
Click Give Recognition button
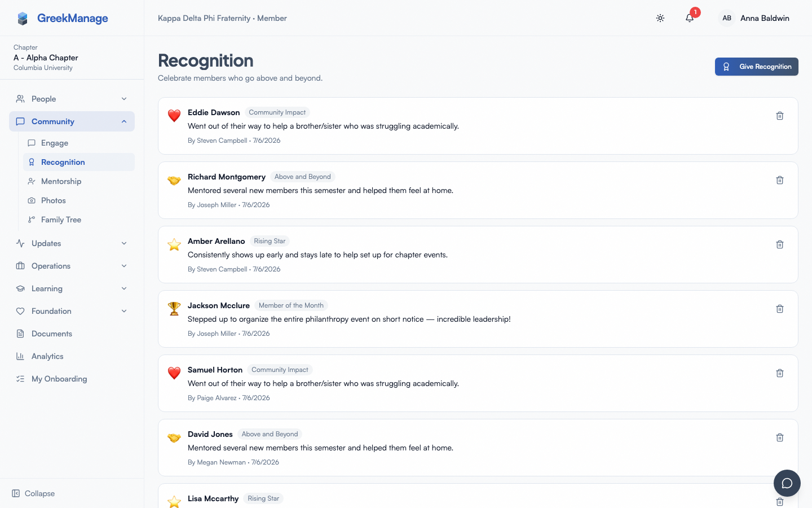click(x=757, y=67)
